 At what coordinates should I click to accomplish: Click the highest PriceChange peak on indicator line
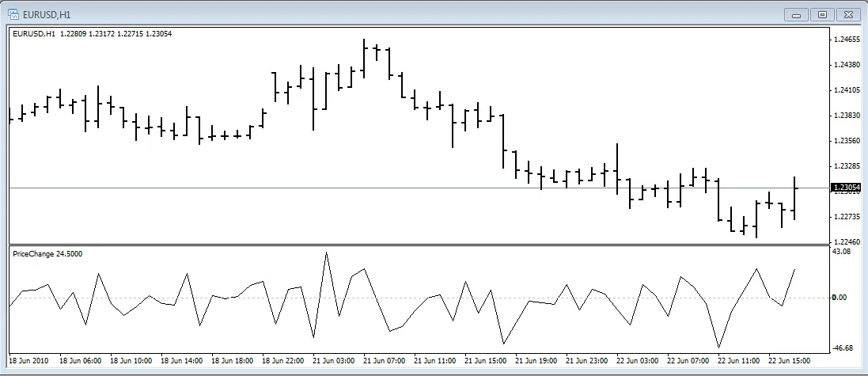pyautogui.click(x=326, y=253)
